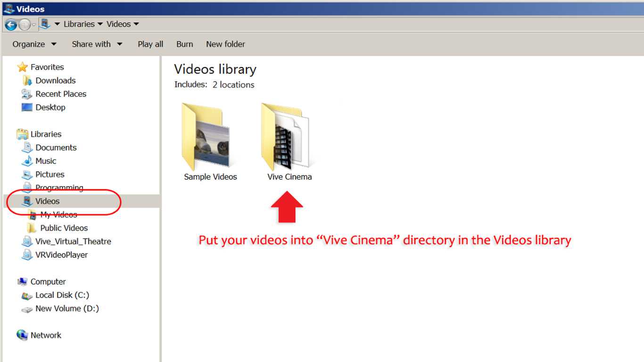
Task: Click the Recent Places icon
Action: [x=27, y=94]
